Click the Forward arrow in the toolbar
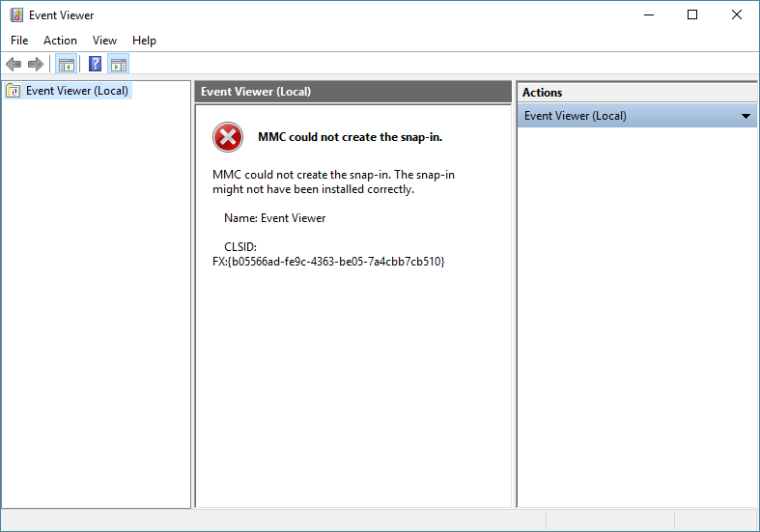Image resolution: width=760 pixels, height=532 pixels. pyautogui.click(x=36, y=65)
